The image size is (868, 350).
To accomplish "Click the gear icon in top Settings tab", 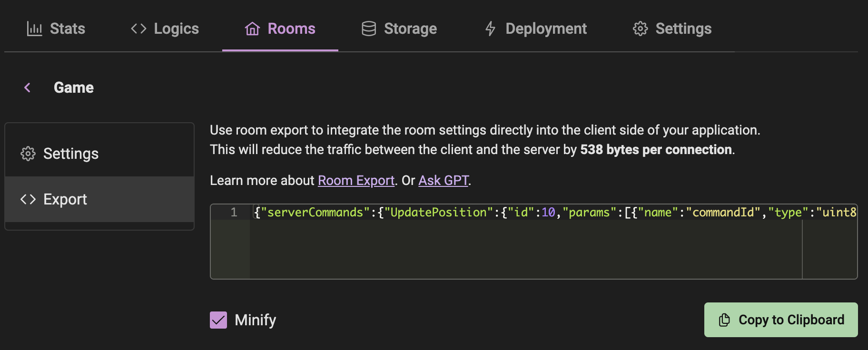I will (x=640, y=29).
